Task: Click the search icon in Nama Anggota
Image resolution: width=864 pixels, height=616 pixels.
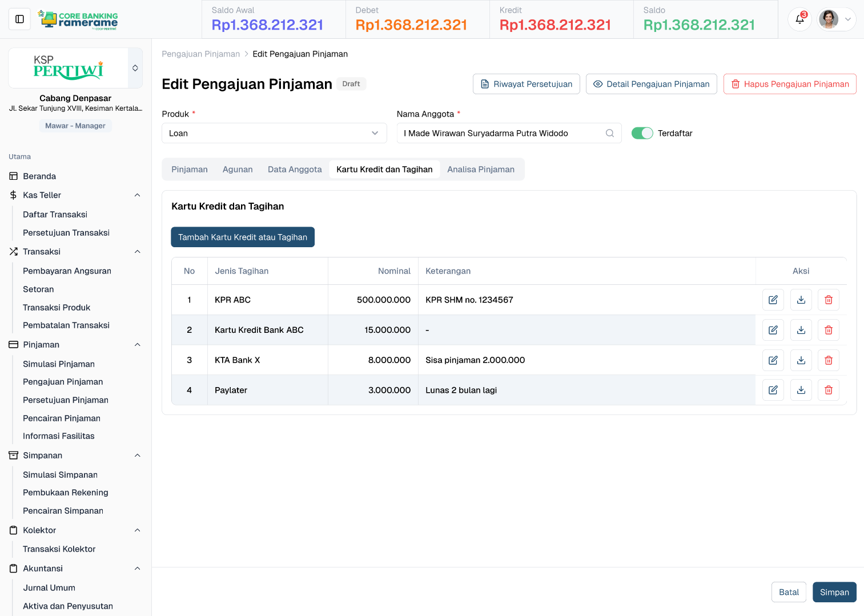Action: point(609,133)
